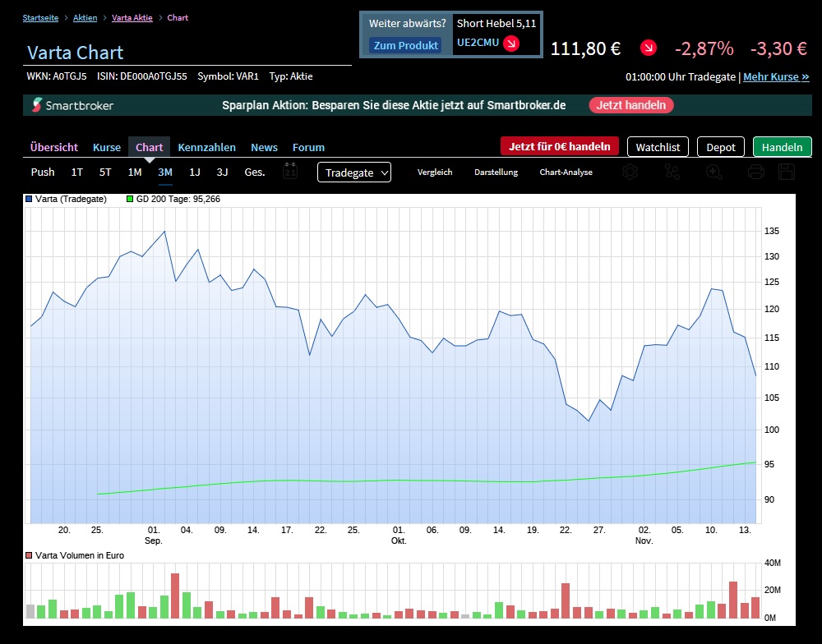Viewport: 822px width, 644px height.
Task: Open the Tradegate exchange dropdown
Action: (x=354, y=172)
